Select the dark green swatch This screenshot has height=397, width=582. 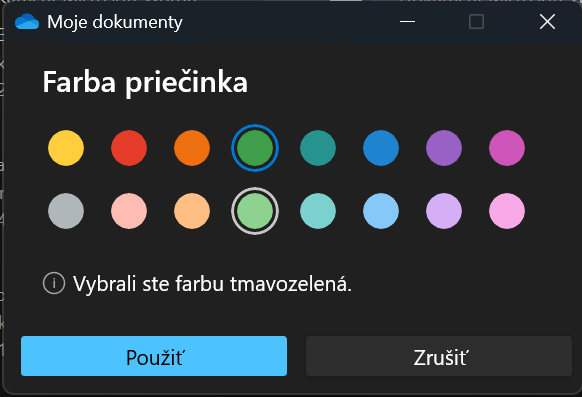255,148
